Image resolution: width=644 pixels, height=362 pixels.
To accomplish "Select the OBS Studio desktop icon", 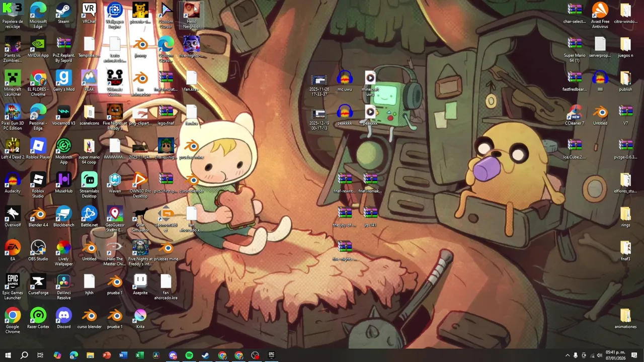I will click(x=38, y=251).
